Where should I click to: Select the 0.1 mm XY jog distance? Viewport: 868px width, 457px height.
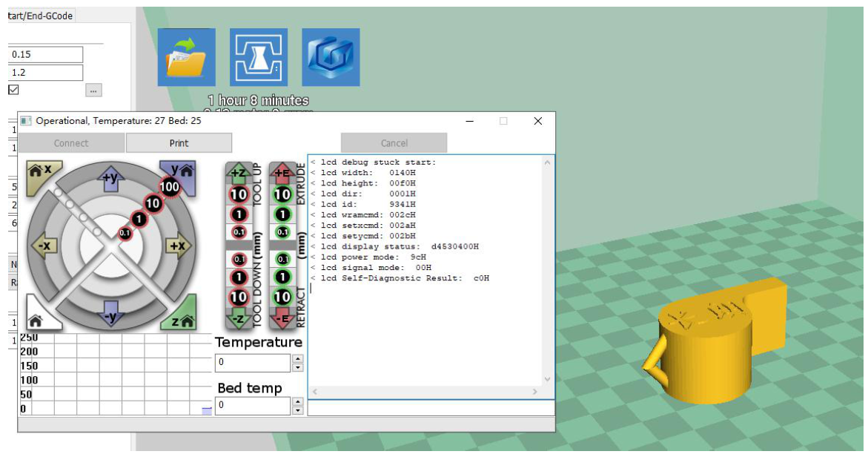126,233
